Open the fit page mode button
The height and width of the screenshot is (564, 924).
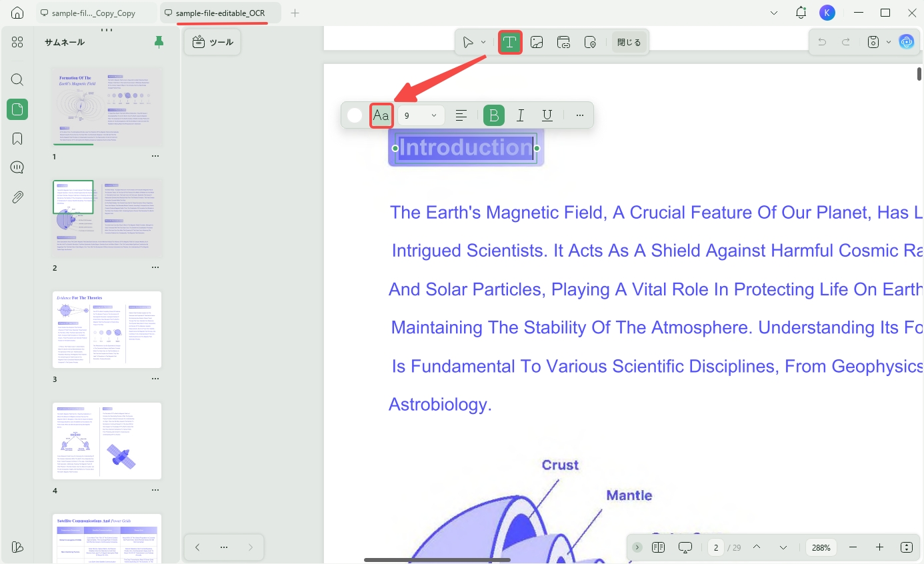907,547
